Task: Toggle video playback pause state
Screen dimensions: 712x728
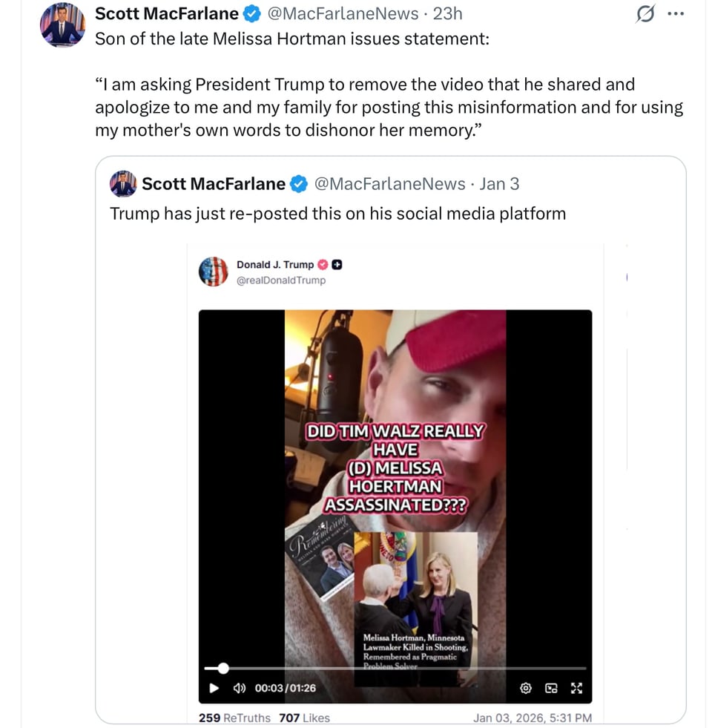Action: (214, 689)
